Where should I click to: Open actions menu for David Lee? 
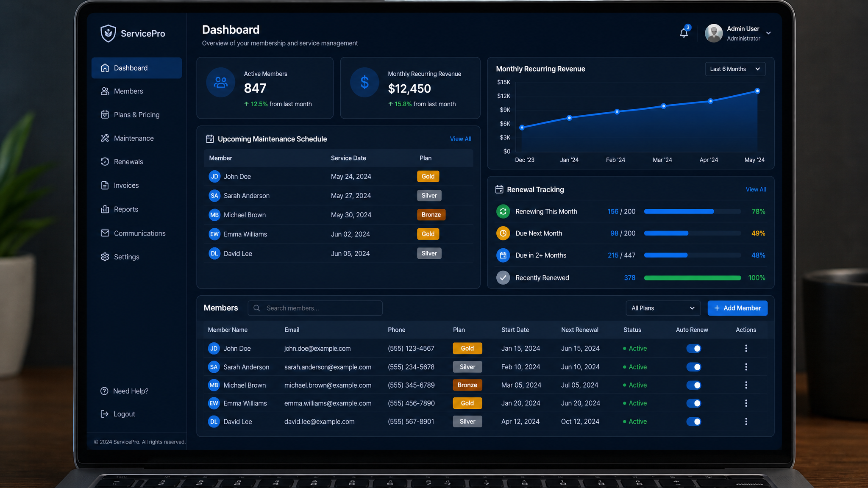pos(746,421)
